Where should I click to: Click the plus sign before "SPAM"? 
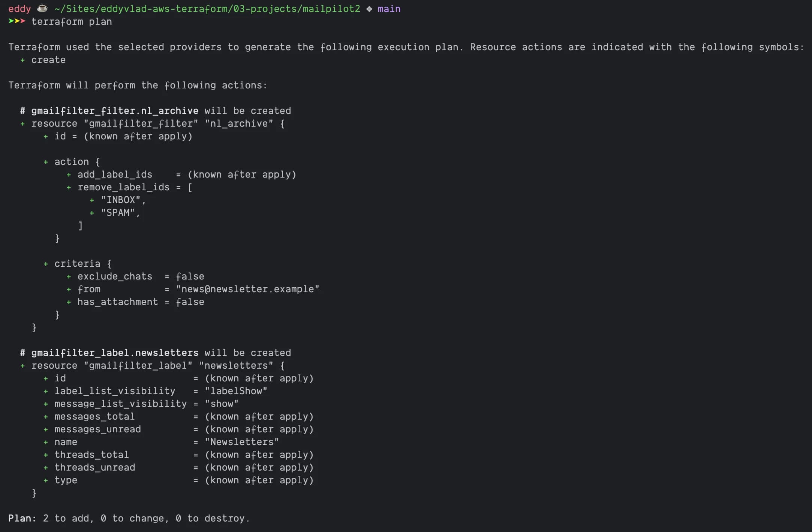[92, 213]
